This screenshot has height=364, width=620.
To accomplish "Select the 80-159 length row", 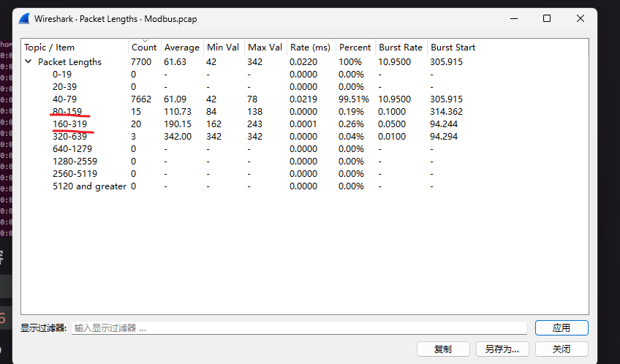I will tap(304, 112).
